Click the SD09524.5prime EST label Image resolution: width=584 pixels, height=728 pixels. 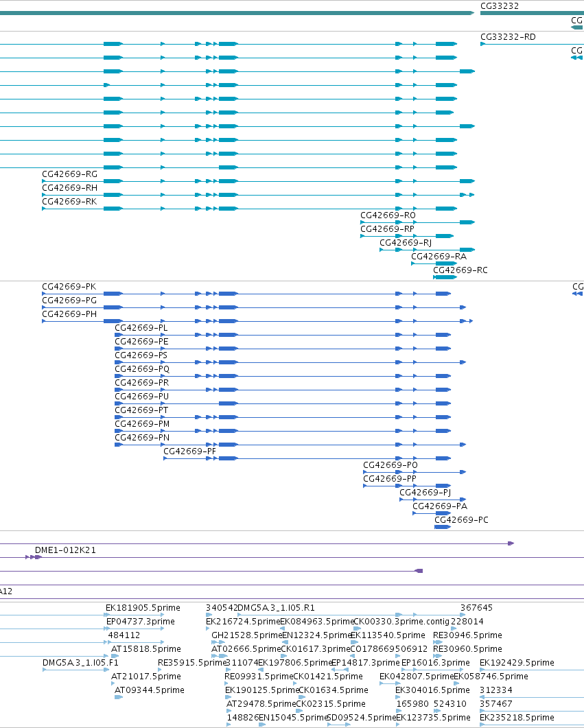(362, 717)
